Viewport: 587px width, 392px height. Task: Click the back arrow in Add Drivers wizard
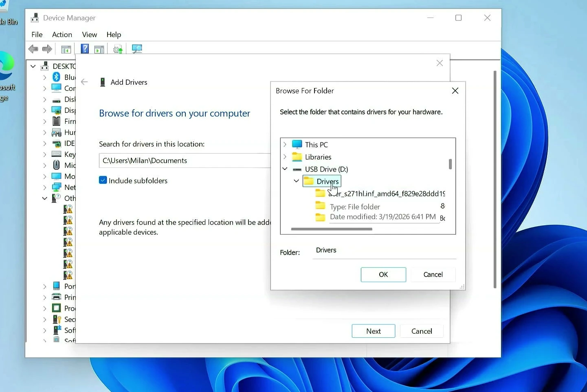tap(84, 82)
